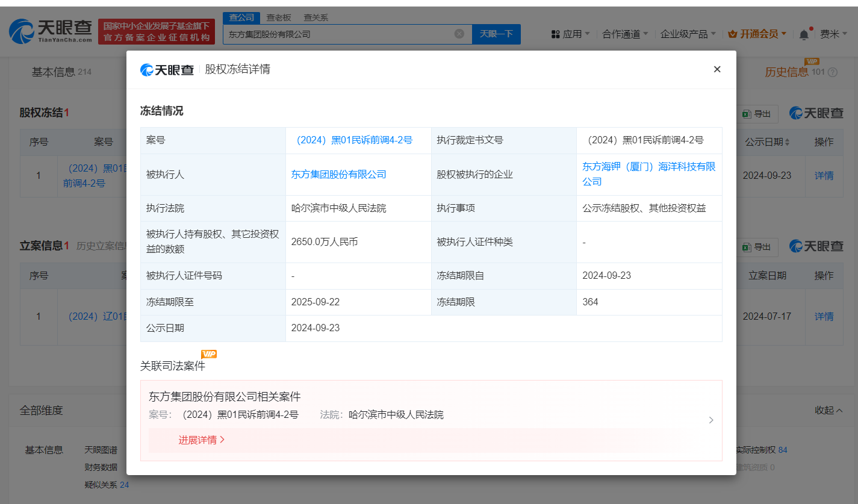858x504 pixels.
Task: Click the Tianyancha watermark logo beside 导出
Action: (815, 113)
